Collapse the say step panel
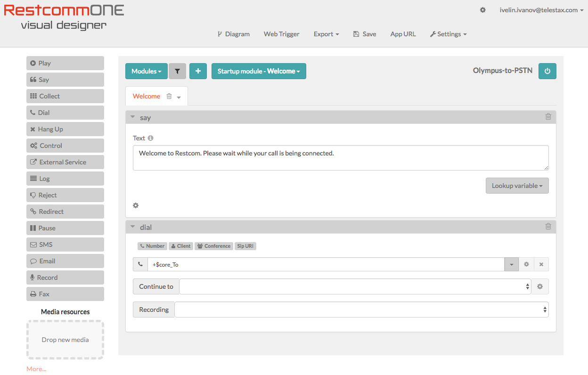 pyautogui.click(x=133, y=117)
